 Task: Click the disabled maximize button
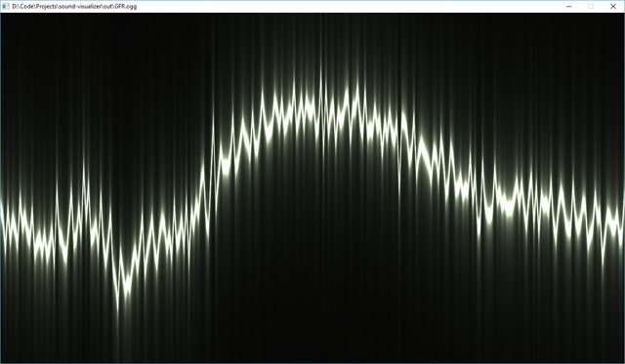tap(591, 7)
